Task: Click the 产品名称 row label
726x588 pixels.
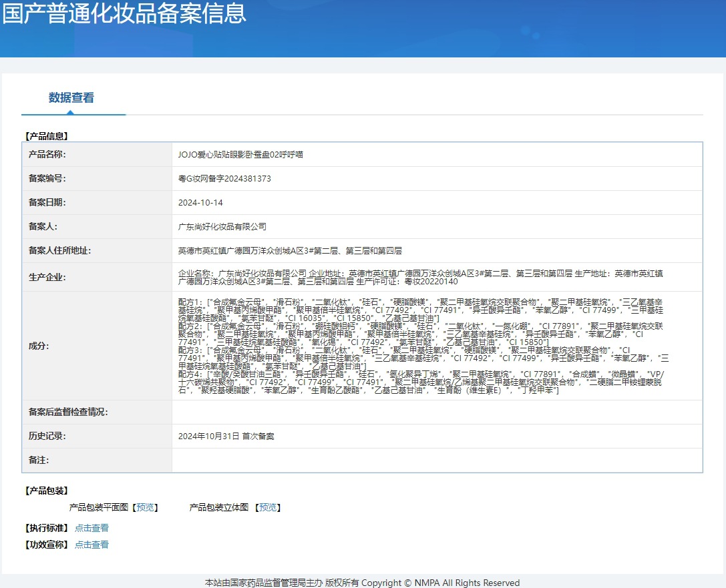Action: (x=47, y=155)
